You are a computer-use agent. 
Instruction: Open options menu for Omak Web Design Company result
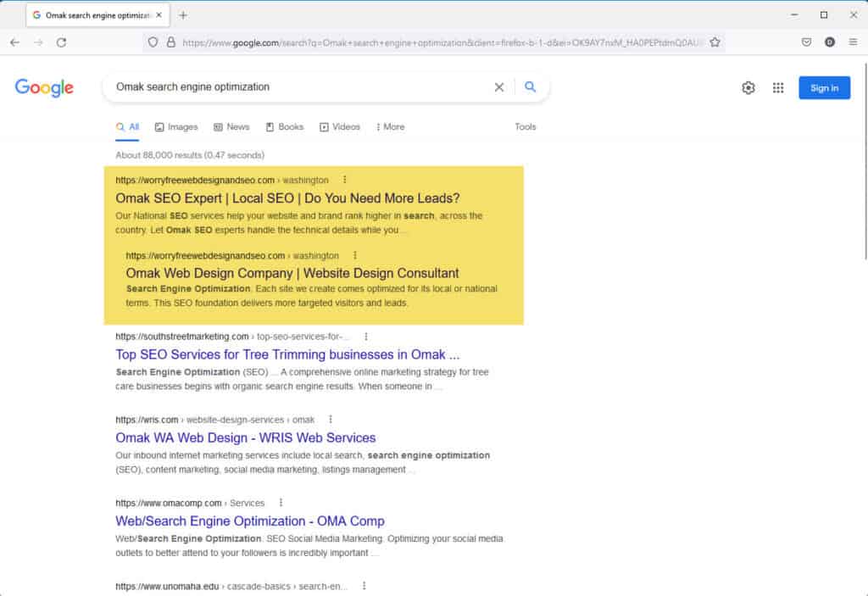(355, 255)
